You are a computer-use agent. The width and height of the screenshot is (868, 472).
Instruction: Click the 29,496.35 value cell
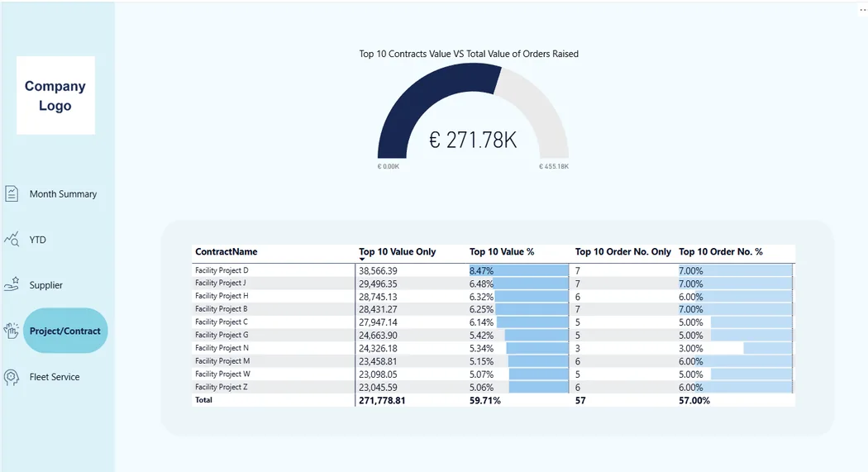[378, 284]
